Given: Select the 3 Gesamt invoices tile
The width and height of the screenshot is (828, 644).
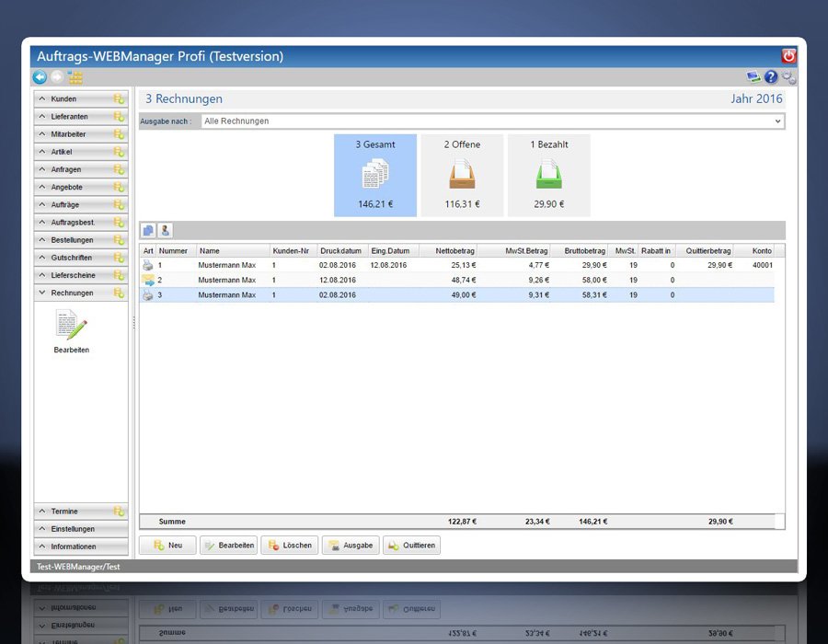Looking at the screenshot, I should tap(374, 176).
